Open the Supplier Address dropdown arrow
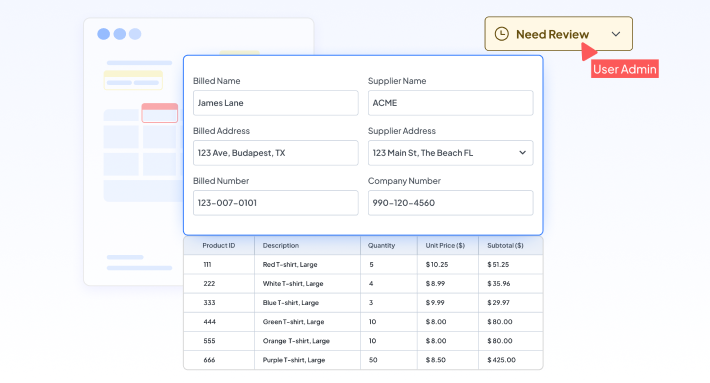Viewport: 710px width, 383px height. [x=523, y=153]
